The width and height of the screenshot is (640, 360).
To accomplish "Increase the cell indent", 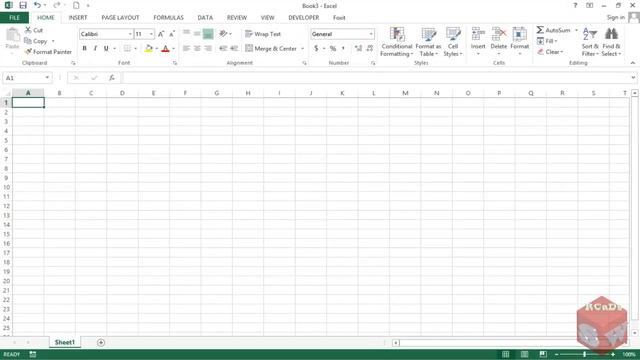I will [x=234, y=49].
